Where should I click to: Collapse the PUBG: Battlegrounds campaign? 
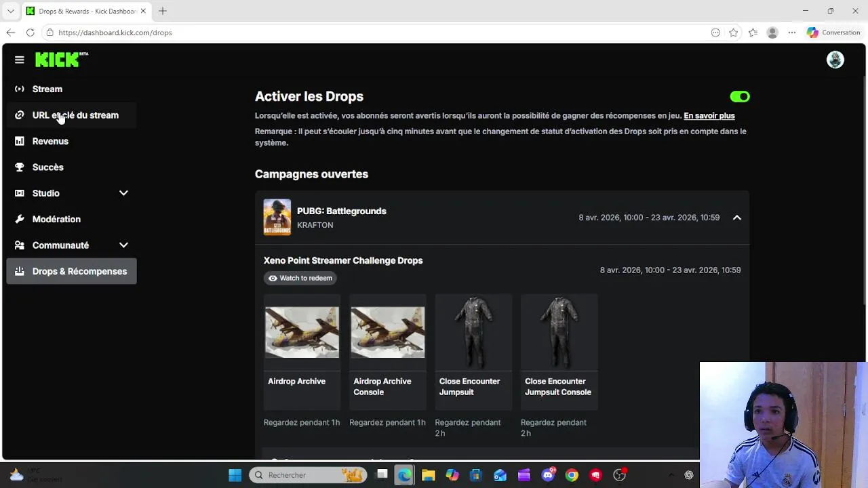737,218
